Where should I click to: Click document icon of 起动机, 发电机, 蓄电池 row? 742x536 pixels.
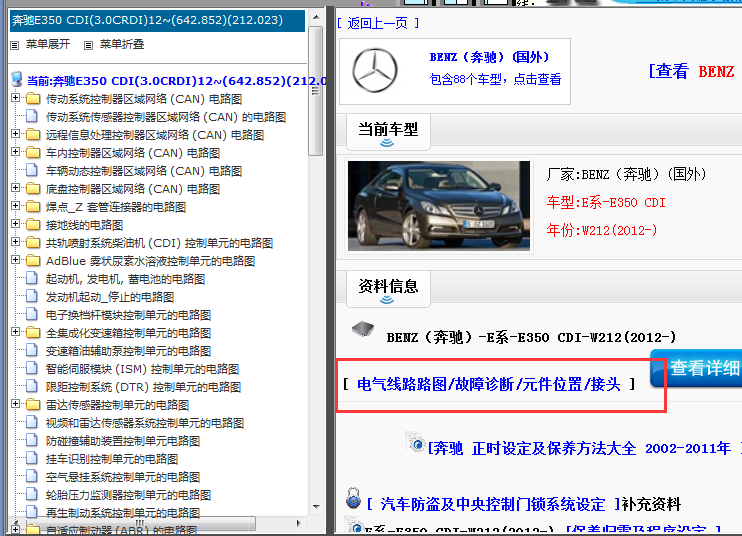32,278
